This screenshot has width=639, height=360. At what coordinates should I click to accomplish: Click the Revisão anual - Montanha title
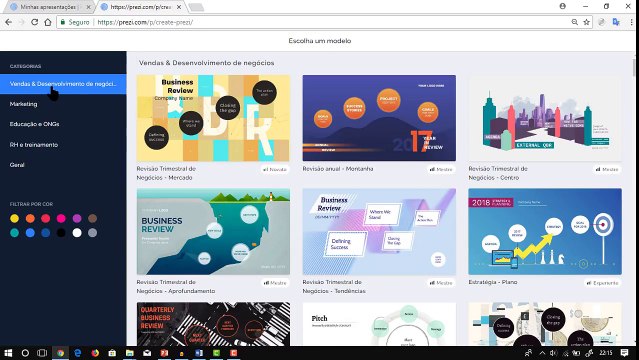point(338,168)
